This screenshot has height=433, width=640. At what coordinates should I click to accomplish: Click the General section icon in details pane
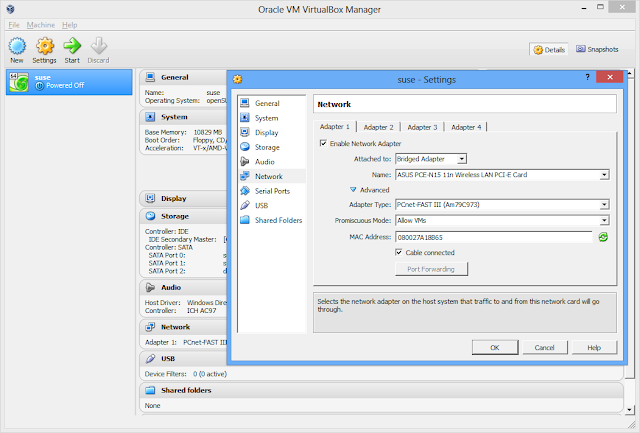click(x=150, y=77)
